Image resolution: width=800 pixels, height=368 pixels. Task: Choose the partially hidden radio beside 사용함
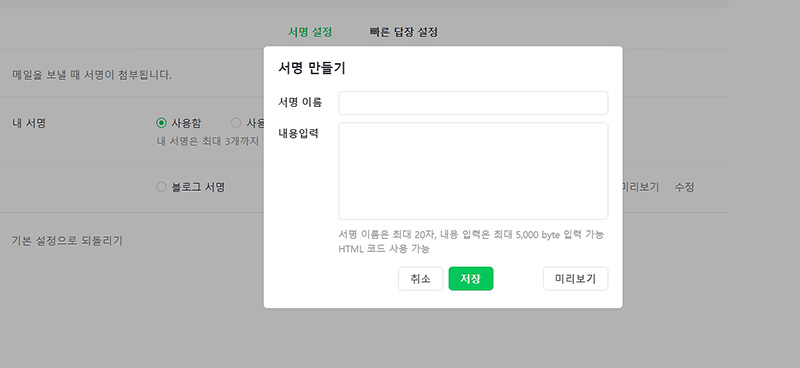pyautogui.click(x=236, y=123)
